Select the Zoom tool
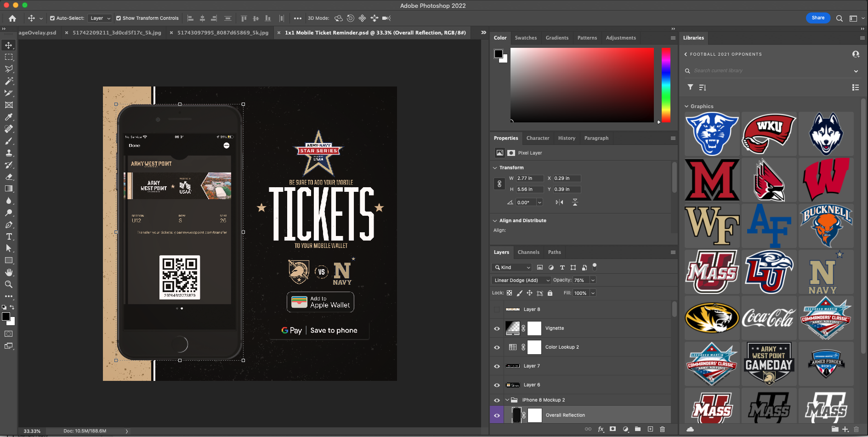868x437 pixels. click(9, 284)
